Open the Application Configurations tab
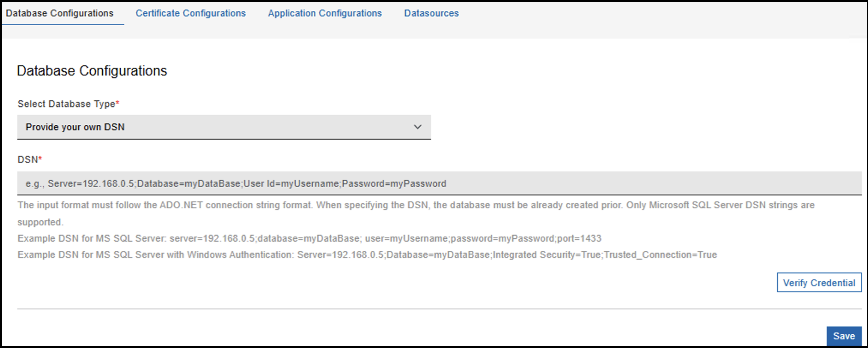Screen dimensions: 868x348 tap(324, 13)
